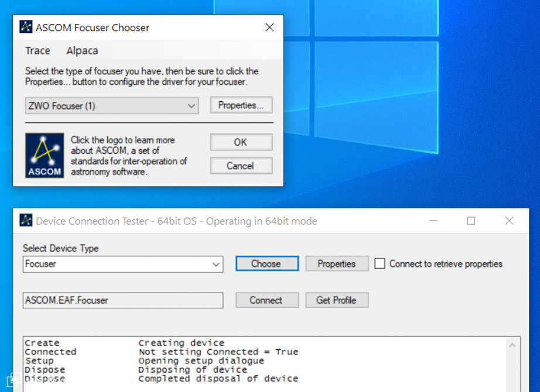
Task: Open the Trace menu
Action: (x=37, y=50)
